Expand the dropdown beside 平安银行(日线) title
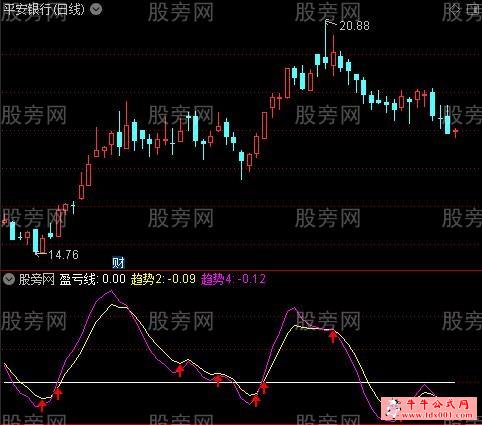 [96, 9]
